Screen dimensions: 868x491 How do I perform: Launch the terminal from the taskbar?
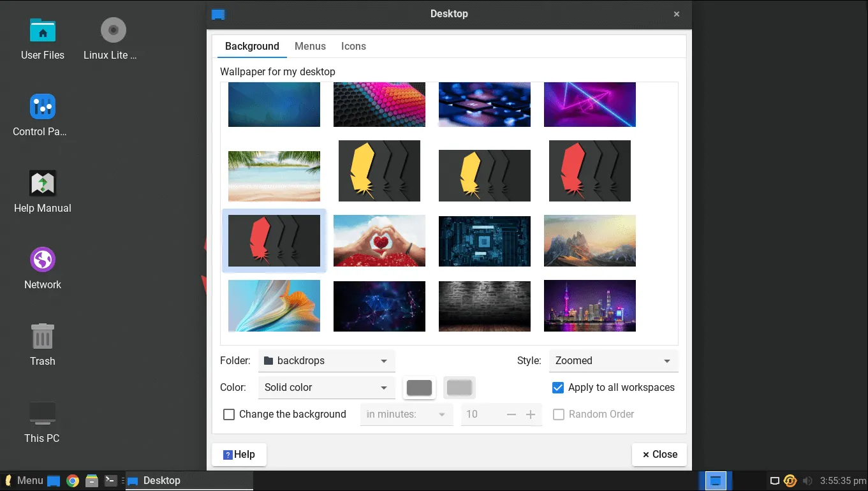pos(111,480)
